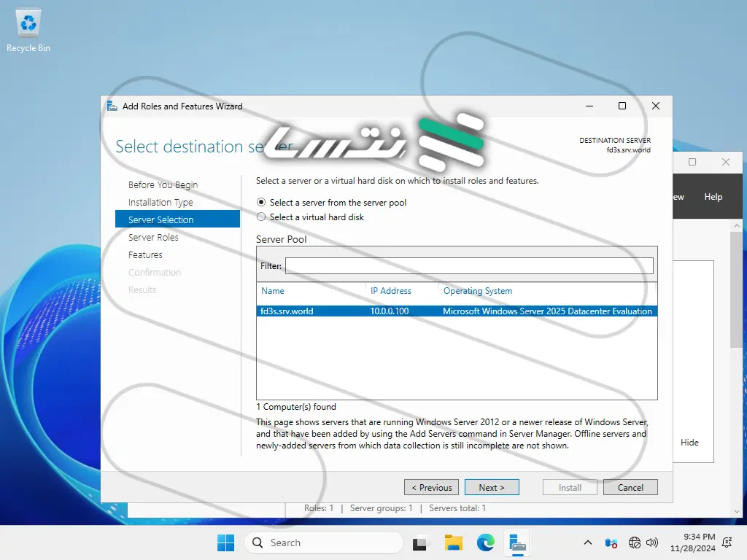Open Microsoft Edge from the taskbar
The image size is (747, 560).
[x=486, y=542]
